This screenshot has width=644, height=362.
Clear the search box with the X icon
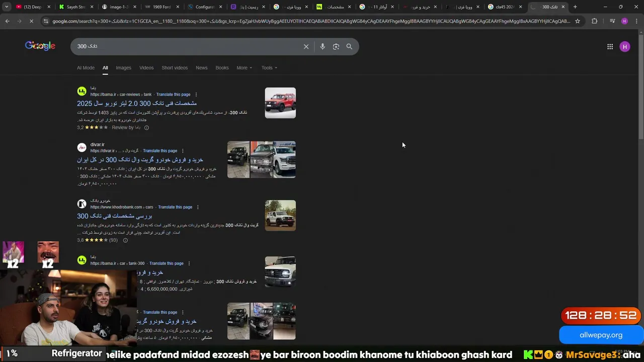coord(306,46)
